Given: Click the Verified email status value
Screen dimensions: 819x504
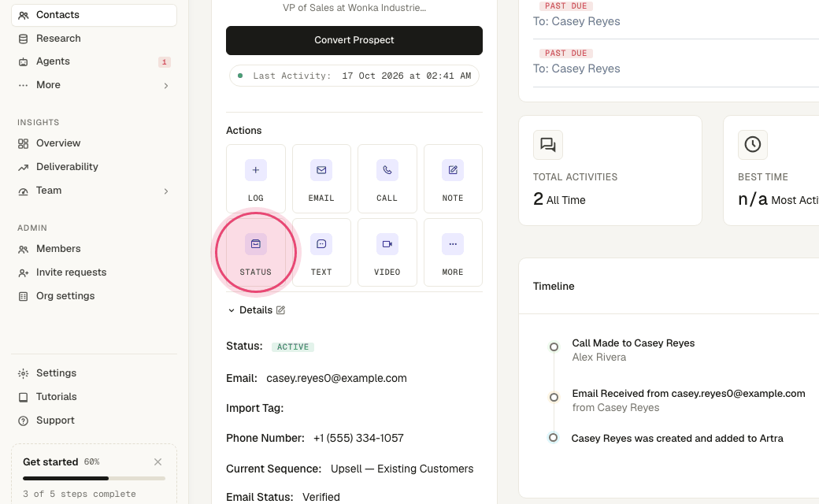Looking at the screenshot, I should pos(321,497).
